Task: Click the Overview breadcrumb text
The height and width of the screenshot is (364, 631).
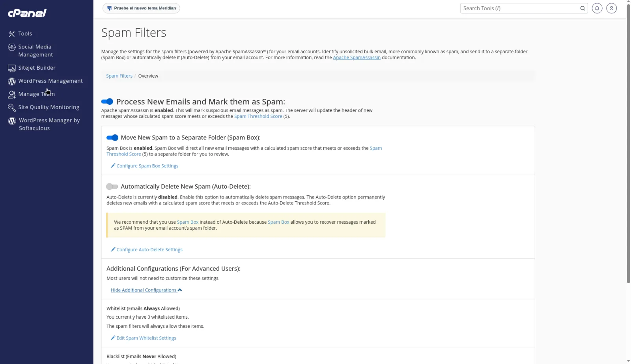Action: pos(148,76)
